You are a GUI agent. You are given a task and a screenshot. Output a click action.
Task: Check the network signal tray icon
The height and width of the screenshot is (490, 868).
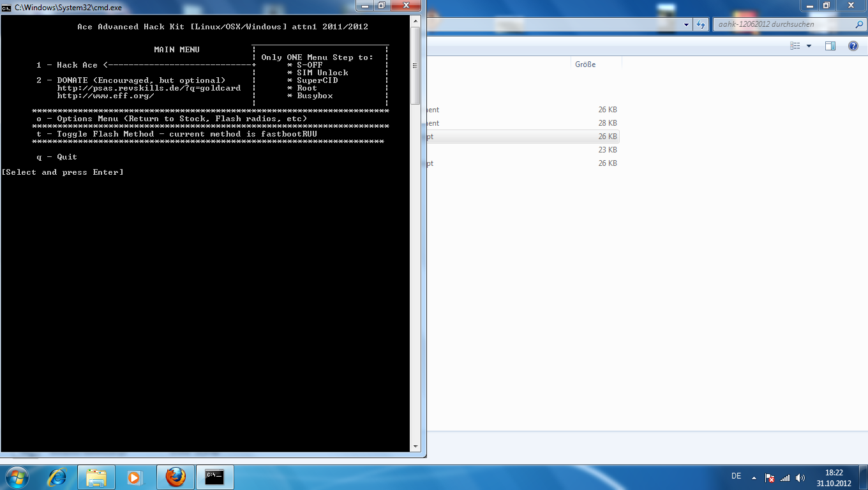[x=785, y=478]
